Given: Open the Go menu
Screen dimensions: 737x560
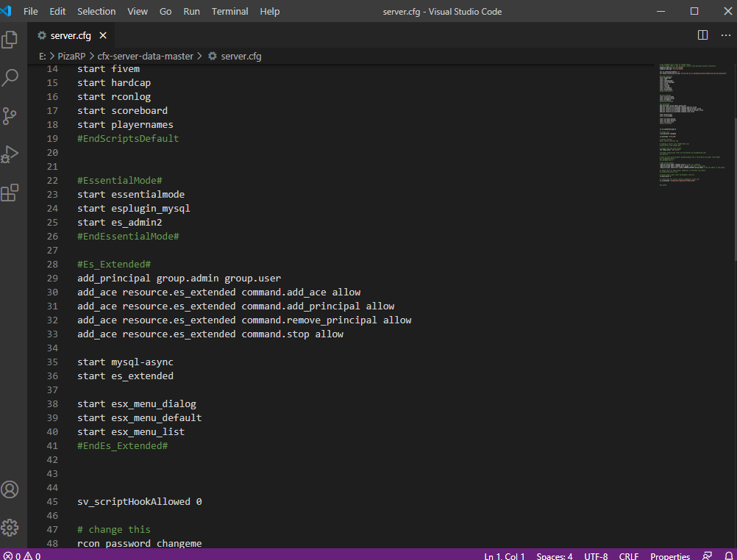Looking at the screenshot, I should coord(165,11).
